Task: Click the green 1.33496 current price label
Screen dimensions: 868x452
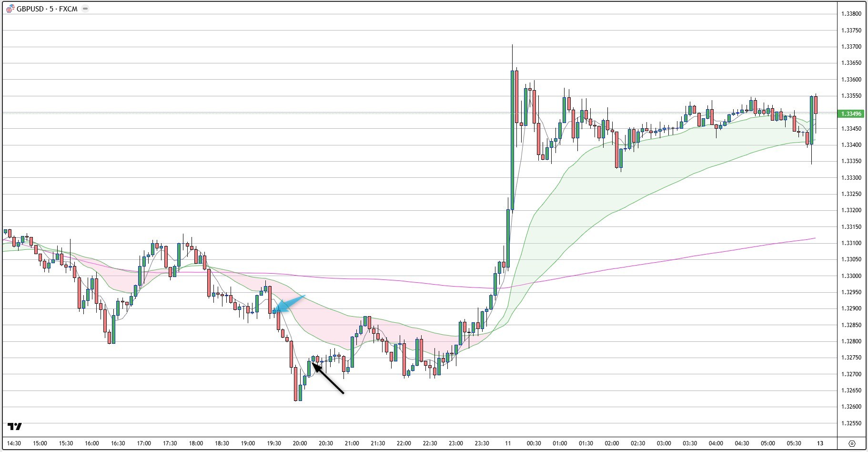Action: click(851, 114)
